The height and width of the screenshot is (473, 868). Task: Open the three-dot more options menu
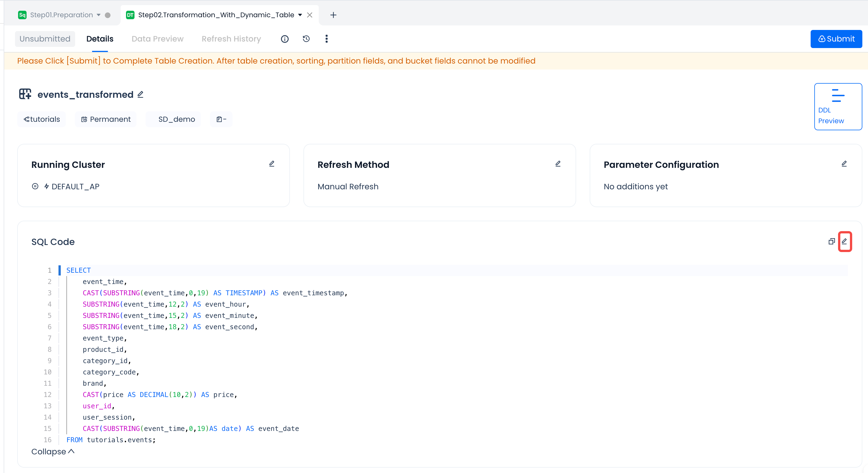(x=327, y=39)
